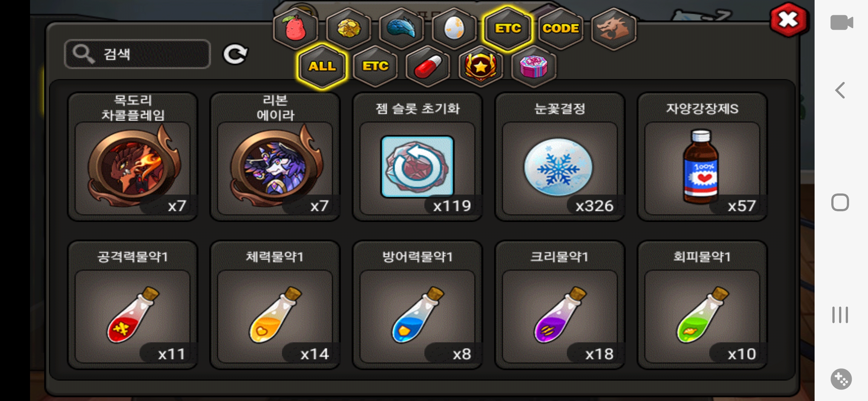Choose the 공격력물약1 red potion
Viewport: 868px width, 401px height.
click(132, 305)
